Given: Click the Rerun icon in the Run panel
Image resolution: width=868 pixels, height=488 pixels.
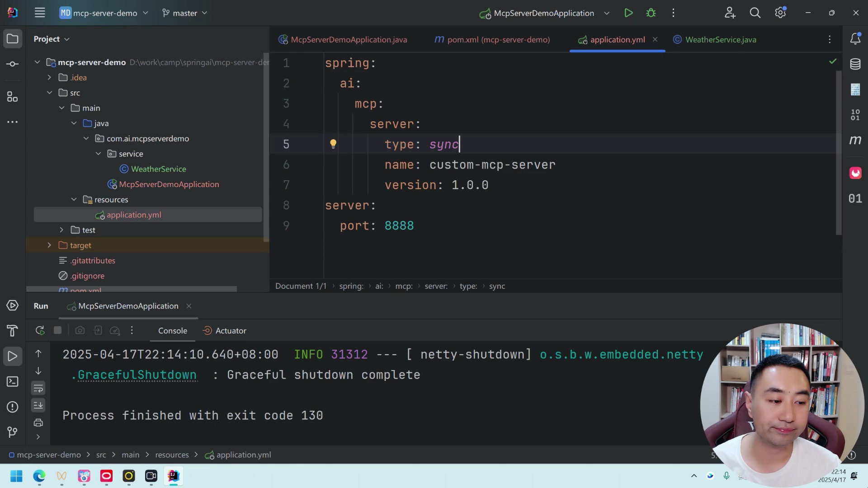Looking at the screenshot, I should click(40, 330).
